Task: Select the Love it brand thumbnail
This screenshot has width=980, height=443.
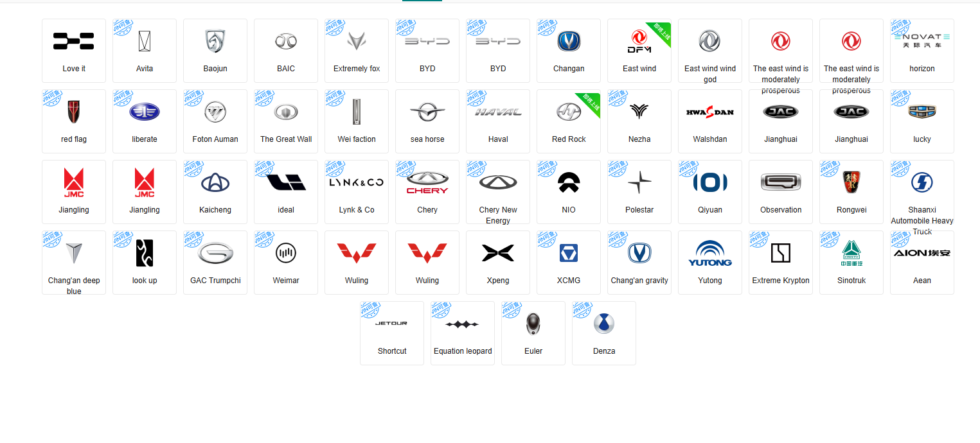Action: tap(74, 41)
